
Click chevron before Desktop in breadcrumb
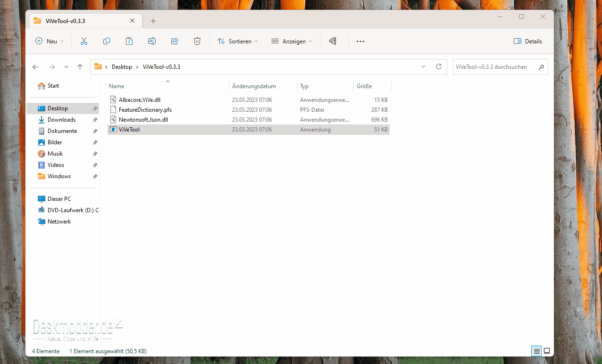(x=107, y=67)
